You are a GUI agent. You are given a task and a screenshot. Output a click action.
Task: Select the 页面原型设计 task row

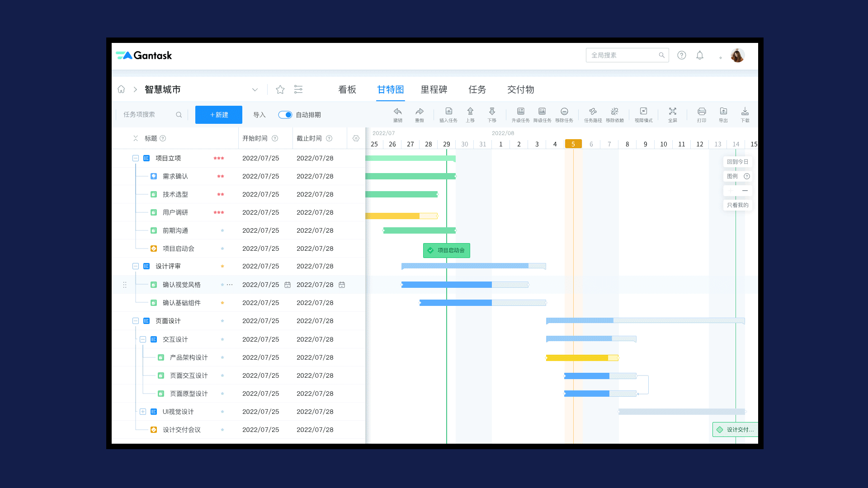238,394
